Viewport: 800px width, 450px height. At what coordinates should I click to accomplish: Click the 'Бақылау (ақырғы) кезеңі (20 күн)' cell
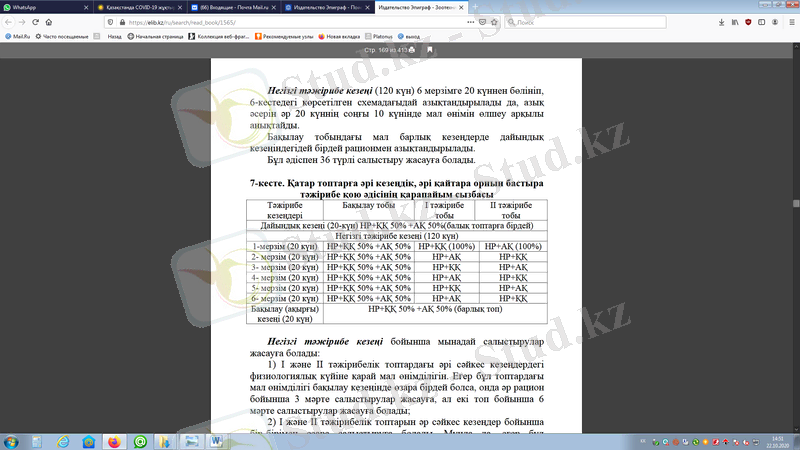tap(285, 314)
